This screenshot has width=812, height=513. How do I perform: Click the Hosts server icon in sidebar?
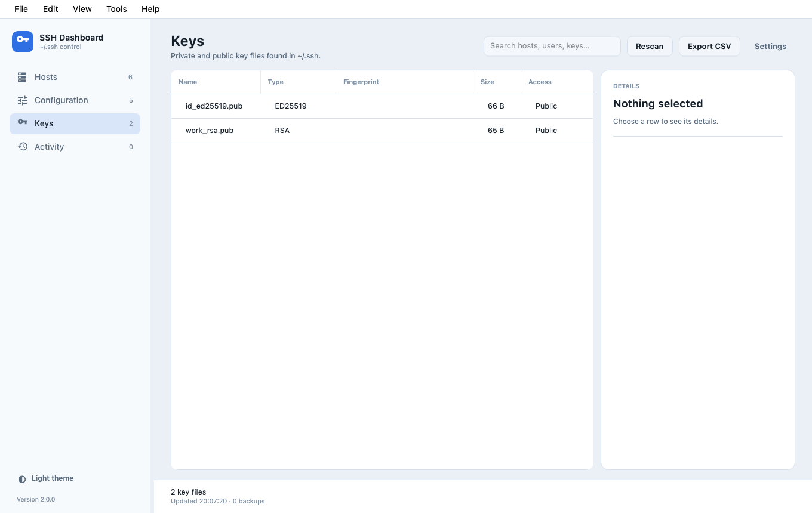pyautogui.click(x=23, y=77)
